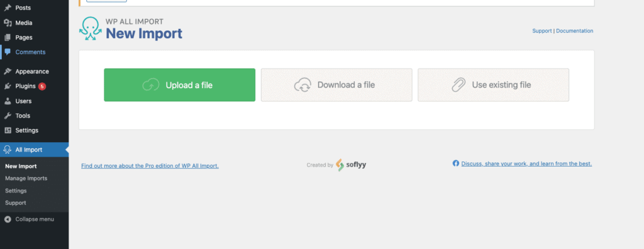Follow the Pro edition info link

coord(150,166)
